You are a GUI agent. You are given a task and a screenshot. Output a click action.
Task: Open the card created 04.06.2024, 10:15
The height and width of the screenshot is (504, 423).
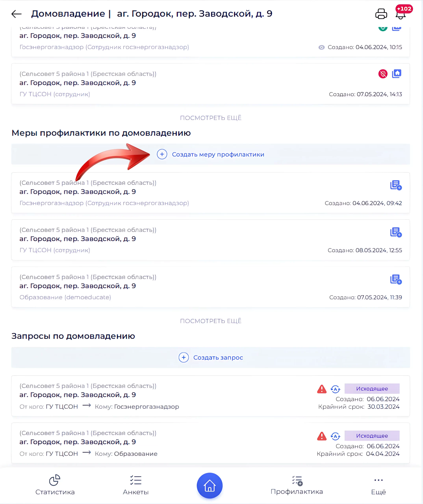(x=211, y=42)
